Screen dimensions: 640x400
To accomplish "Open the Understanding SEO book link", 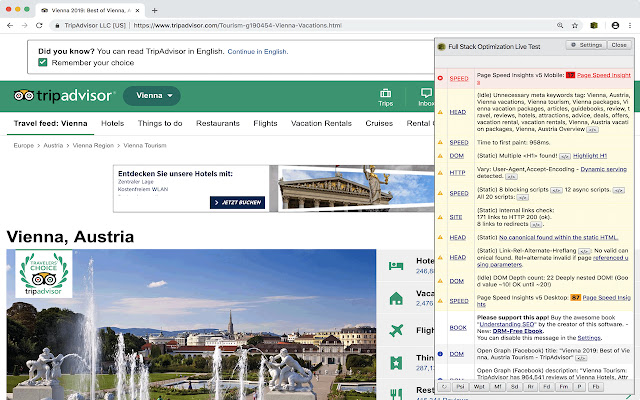I will pos(507,324).
